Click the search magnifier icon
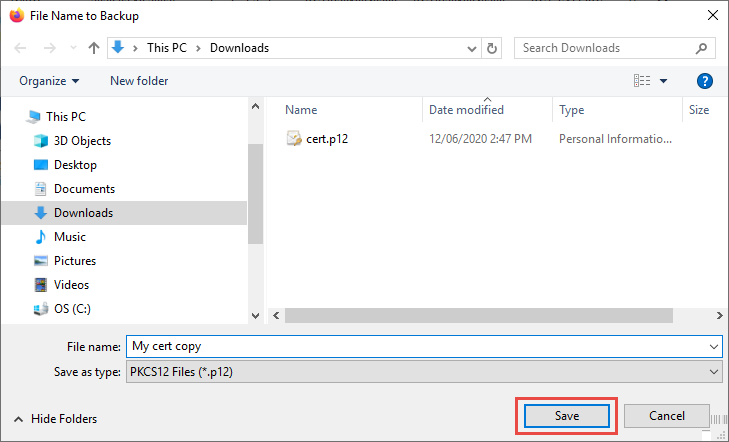This screenshot has height=442, width=729. click(703, 48)
